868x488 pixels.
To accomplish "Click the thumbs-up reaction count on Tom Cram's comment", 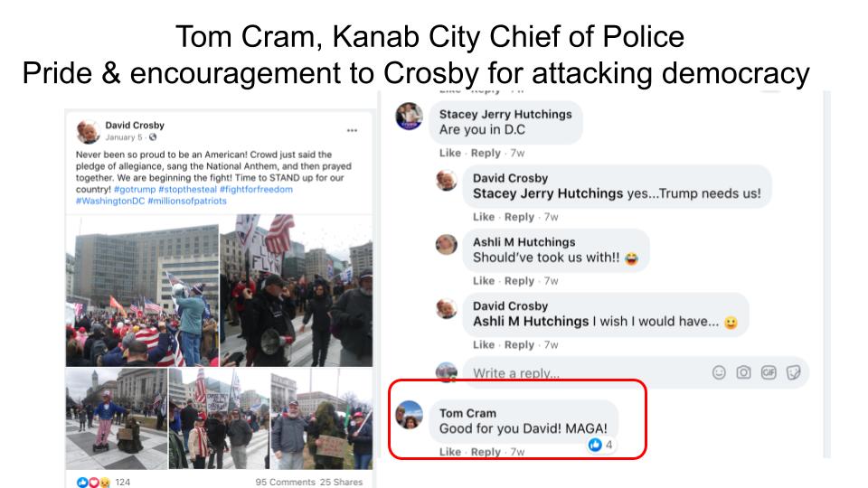I will click(x=601, y=445).
